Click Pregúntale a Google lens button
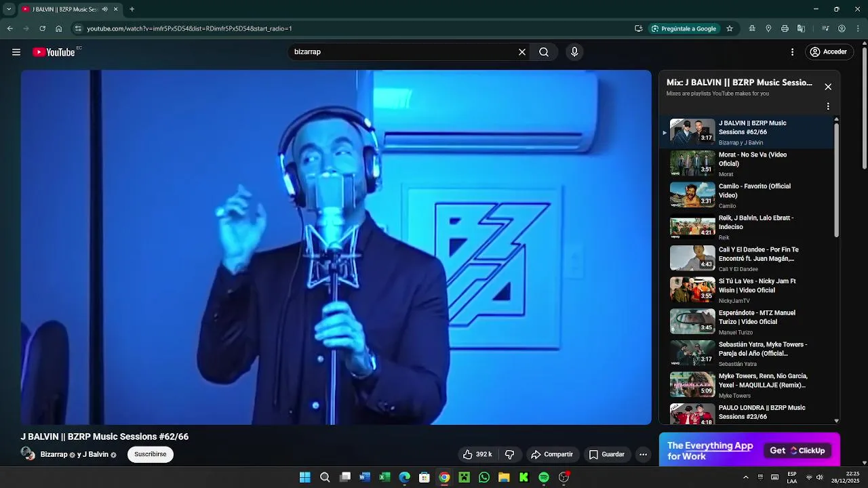 [684, 28]
